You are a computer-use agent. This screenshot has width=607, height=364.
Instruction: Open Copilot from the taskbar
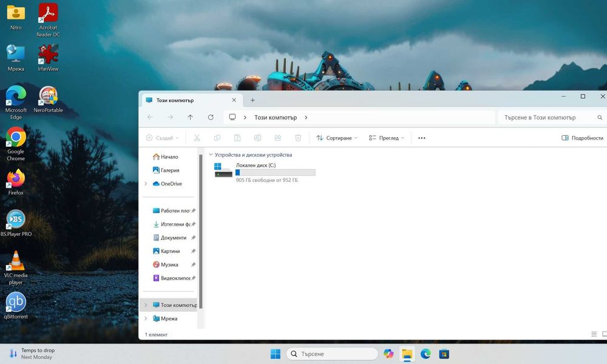click(388, 354)
